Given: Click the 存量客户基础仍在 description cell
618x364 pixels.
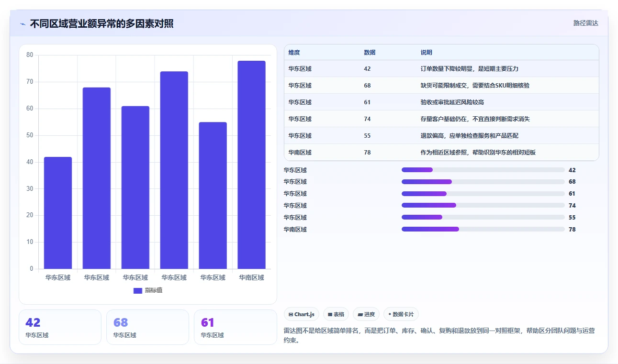Looking at the screenshot, I should coord(475,119).
